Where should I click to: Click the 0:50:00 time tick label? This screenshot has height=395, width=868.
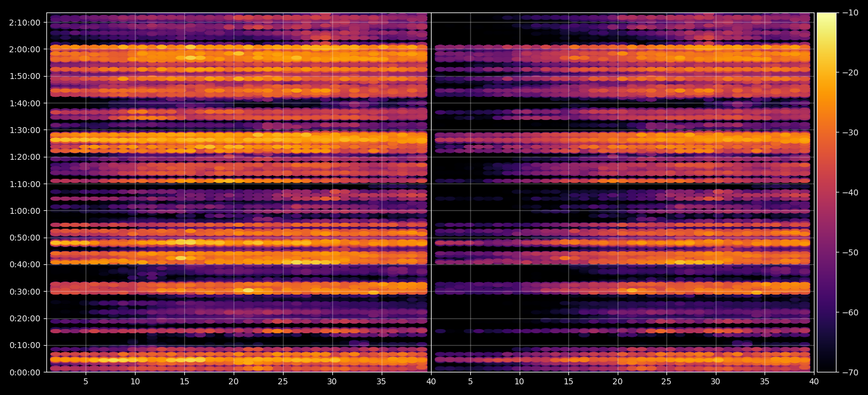26,238
